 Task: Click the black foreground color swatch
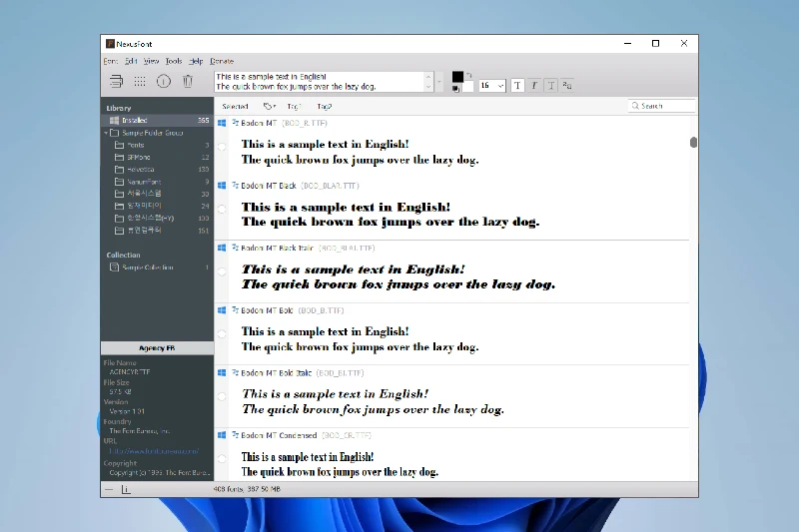(x=457, y=77)
